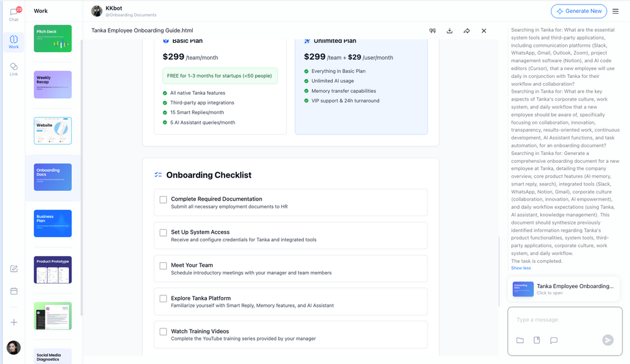This screenshot has width=630, height=364.
Task: Click the share arrow icon in document header
Action: pos(466,31)
